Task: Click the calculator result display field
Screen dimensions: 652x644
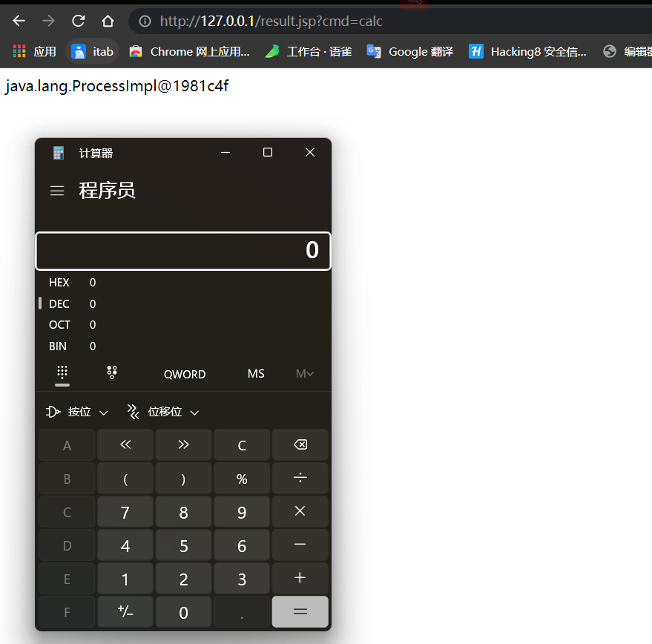Action: point(183,251)
